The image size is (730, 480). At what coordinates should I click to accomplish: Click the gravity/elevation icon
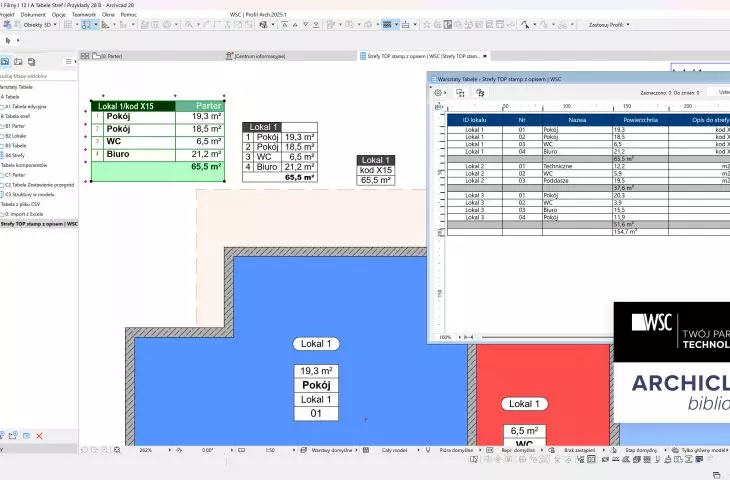click(406, 25)
